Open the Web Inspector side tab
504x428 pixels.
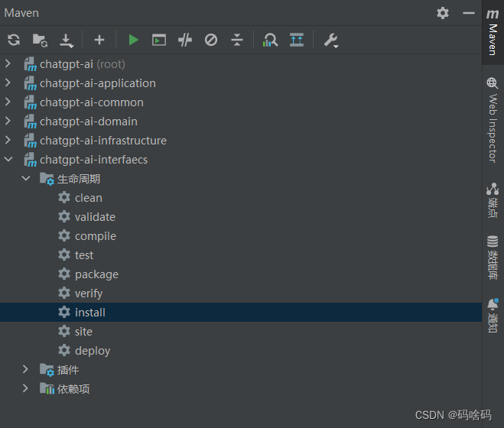tap(493, 119)
